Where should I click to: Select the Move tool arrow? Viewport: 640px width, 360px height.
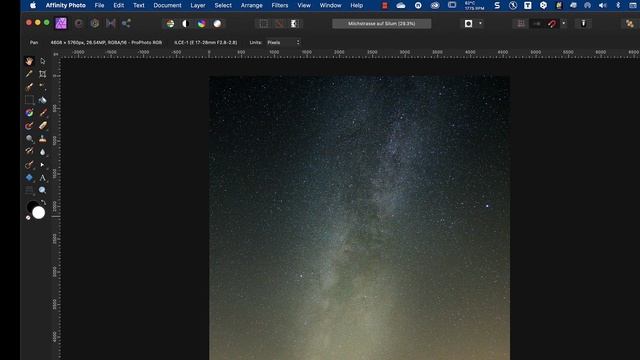point(42,61)
